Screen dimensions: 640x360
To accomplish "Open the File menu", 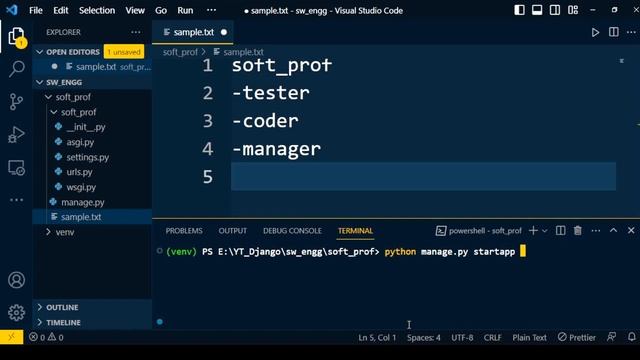I will tap(36, 11).
